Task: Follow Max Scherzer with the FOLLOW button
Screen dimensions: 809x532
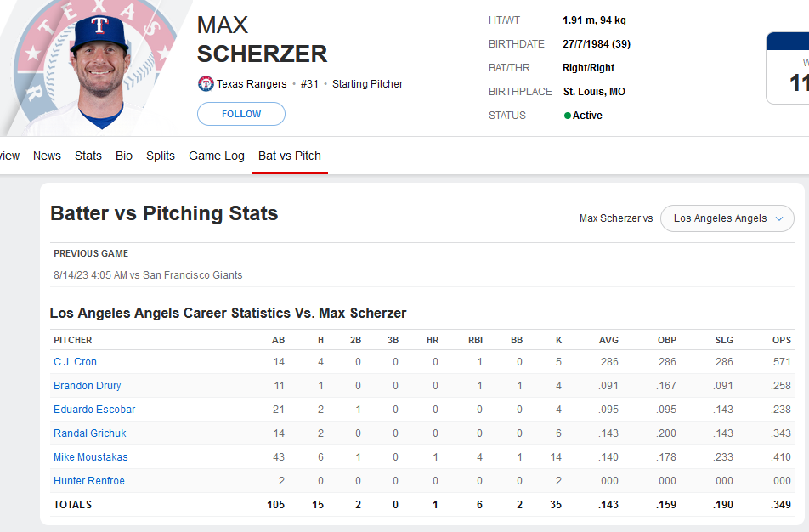Action: [x=241, y=114]
